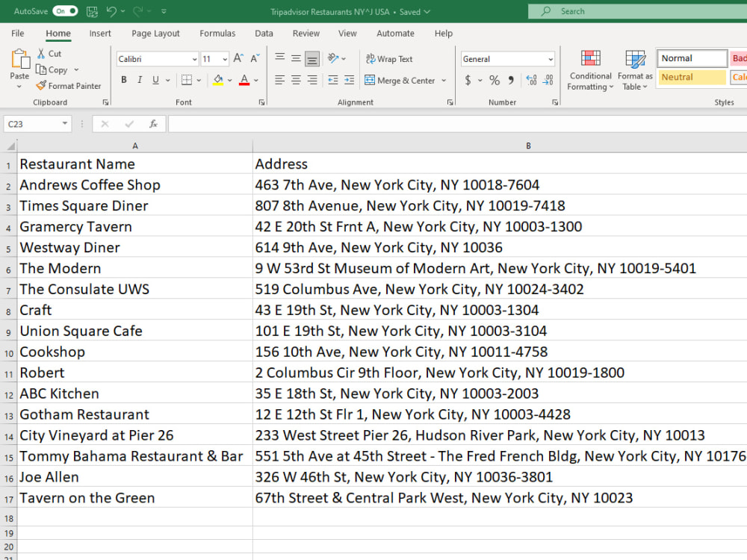Apply Comma Style icon
This screenshot has height=560, width=747.
(x=511, y=80)
